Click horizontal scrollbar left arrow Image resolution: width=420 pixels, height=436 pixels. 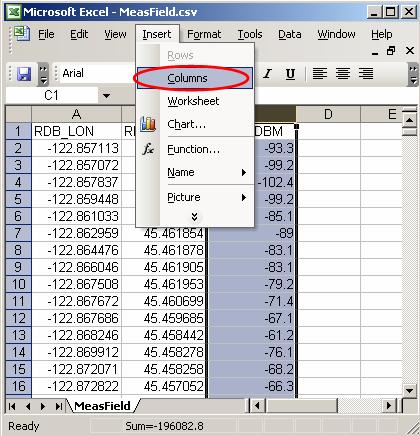[x=257, y=406]
